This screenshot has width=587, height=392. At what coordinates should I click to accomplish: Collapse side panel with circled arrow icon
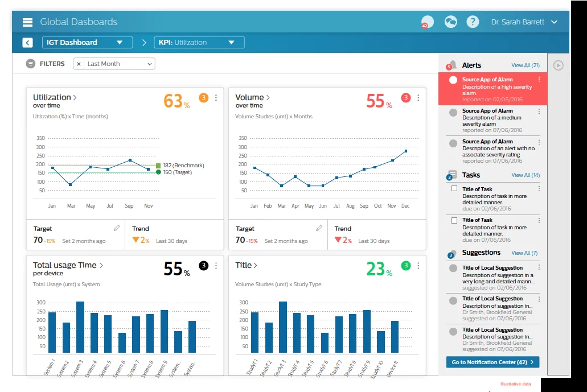(558, 65)
